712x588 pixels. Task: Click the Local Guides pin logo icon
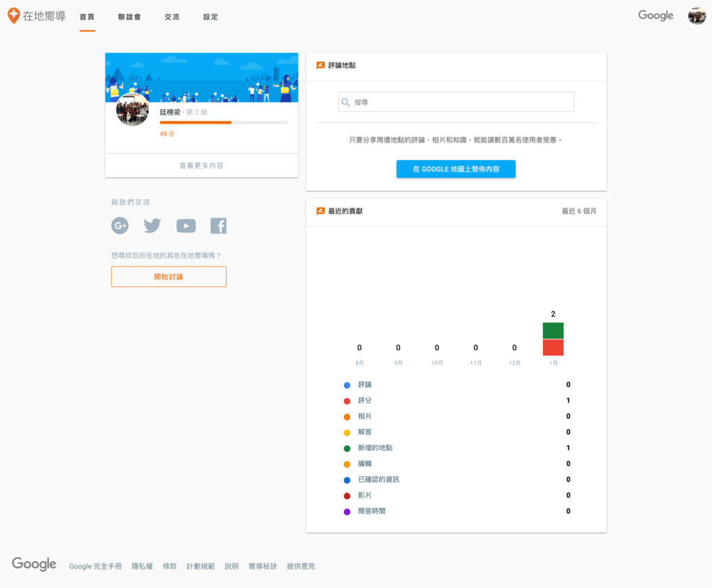click(x=14, y=15)
